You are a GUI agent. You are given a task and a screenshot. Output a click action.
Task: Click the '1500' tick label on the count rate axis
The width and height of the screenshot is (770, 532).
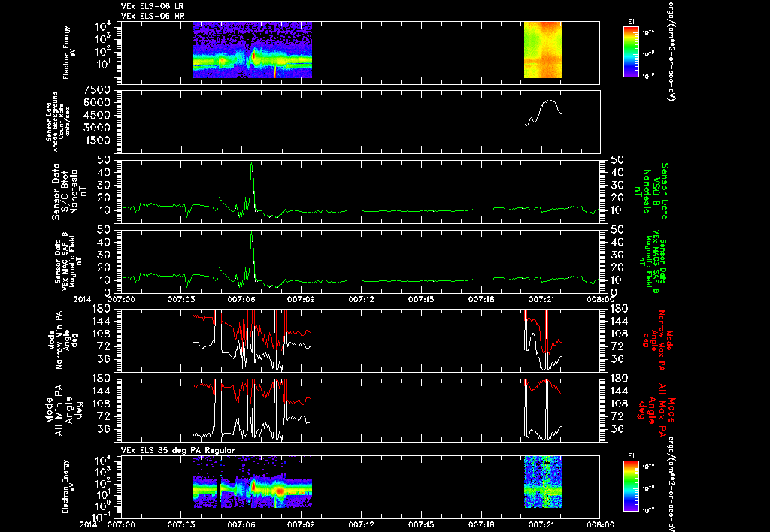pyautogui.click(x=97, y=141)
